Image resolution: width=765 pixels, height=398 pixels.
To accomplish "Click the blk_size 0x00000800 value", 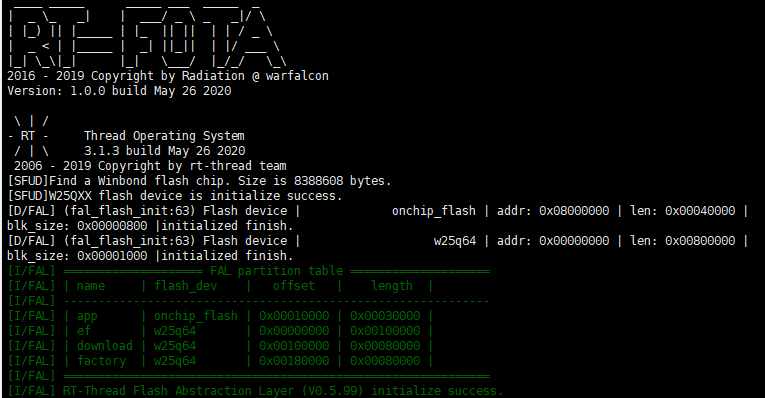I will [112, 226].
